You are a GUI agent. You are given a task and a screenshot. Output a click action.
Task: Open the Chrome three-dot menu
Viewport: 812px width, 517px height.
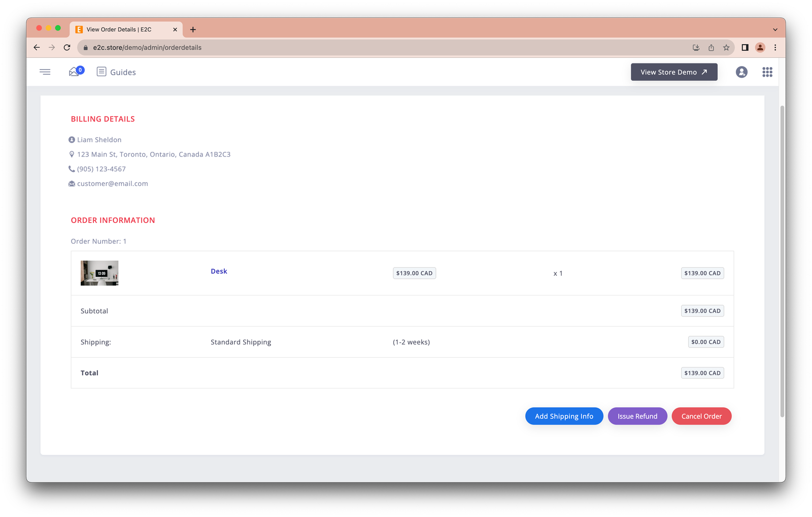click(774, 47)
